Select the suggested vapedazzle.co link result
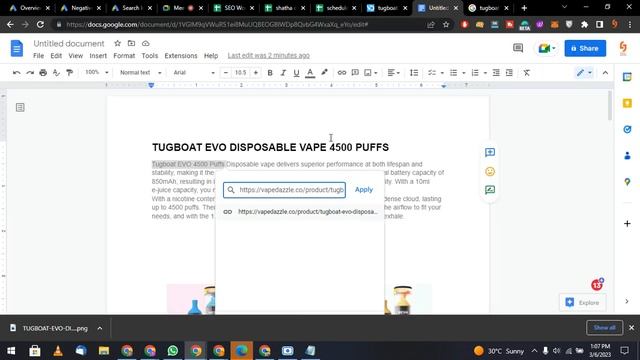 (300, 212)
